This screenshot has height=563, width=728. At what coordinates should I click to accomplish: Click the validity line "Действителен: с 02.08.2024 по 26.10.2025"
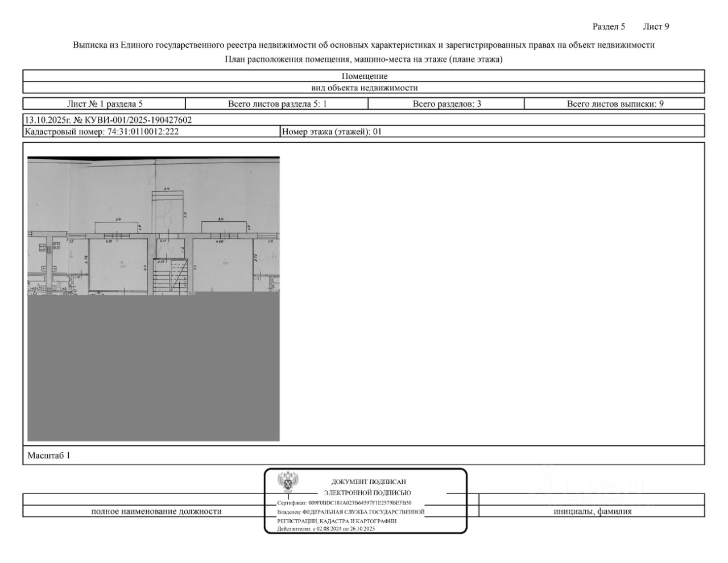point(326,529)
